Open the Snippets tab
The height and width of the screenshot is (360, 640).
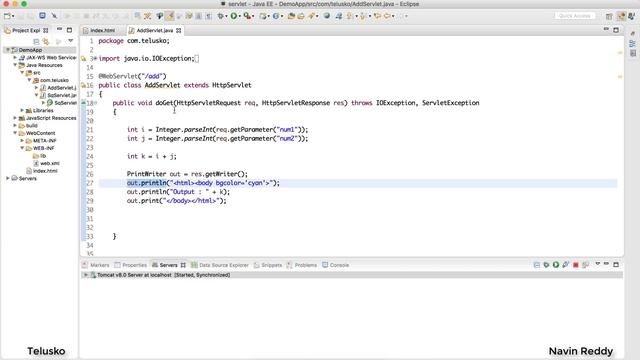point(268,265)
